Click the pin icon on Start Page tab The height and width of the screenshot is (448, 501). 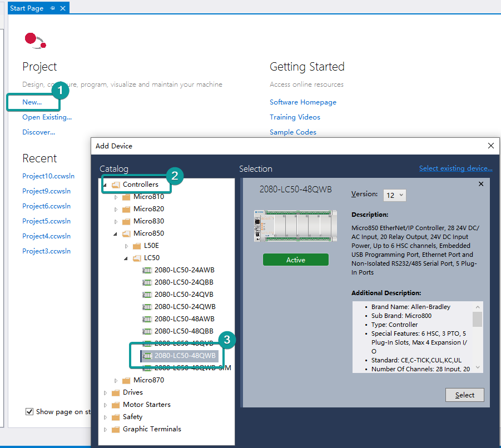(x=52, y=8)
